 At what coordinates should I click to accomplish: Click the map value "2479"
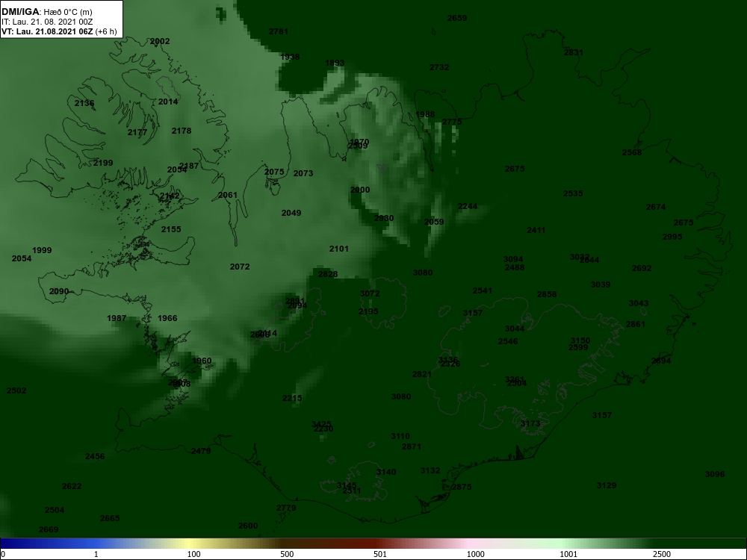tap(200, 451)
